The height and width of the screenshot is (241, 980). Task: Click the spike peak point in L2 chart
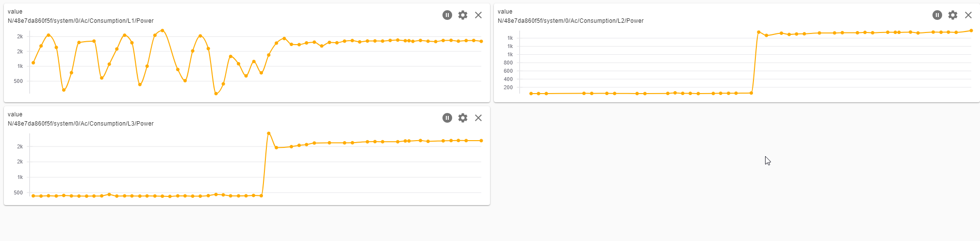pyautogui.click(x=759, y=32)
